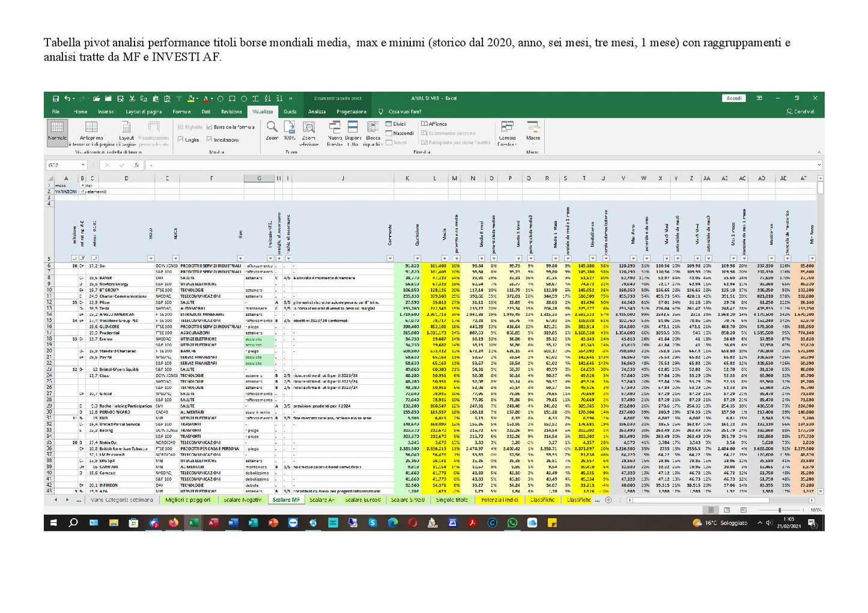Click the Save icon in quick access toolbar
Image resolution: width=868 pixels, height=613 pixels.
(x=55, y=98)
